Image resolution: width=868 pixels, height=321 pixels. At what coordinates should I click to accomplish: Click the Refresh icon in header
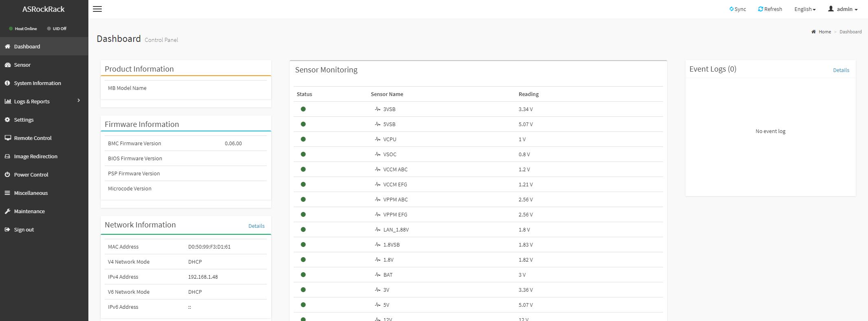(x=760, y=9)
